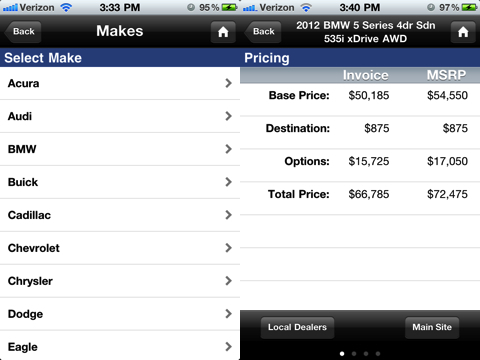Expand the Audi row arrow
The width and height of the screenshot is (480, 360).
(x=228, y=116)
